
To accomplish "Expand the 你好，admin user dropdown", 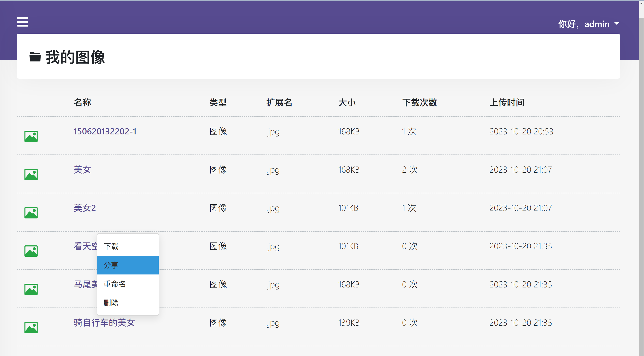I will pos(589,24).
